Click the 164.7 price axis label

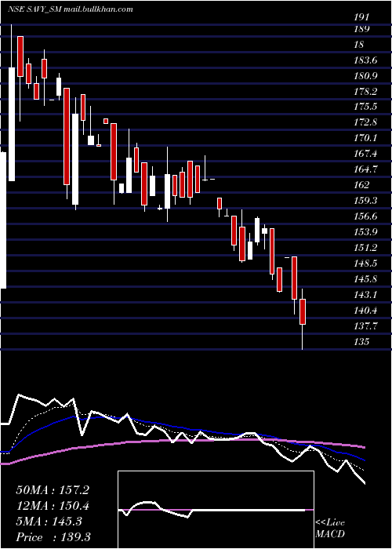(x=365, y=169)
